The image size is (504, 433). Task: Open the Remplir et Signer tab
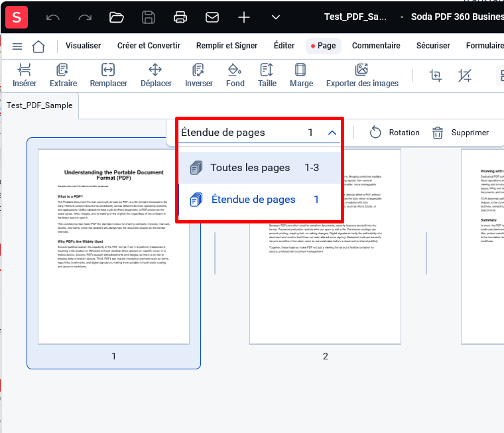[x=227, y=46]
